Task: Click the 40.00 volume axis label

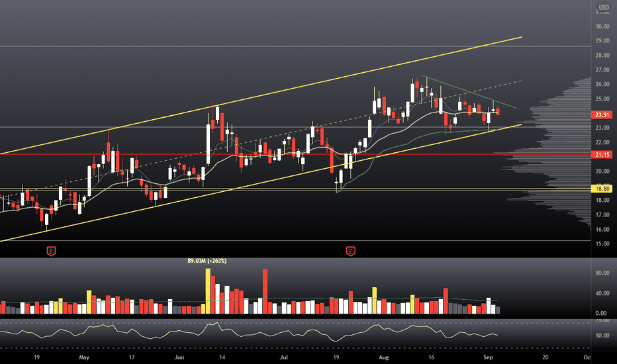Action: click(x=602, y=293)
